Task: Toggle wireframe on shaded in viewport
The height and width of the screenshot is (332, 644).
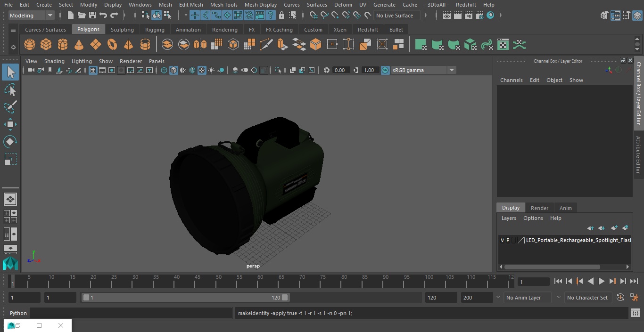Action: (192, 70)
